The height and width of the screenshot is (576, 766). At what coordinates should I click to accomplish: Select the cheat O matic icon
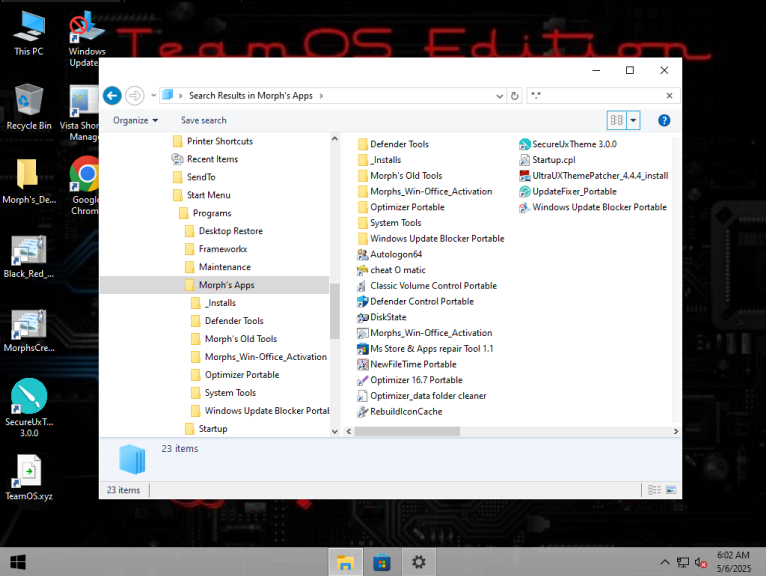point(362,270)
